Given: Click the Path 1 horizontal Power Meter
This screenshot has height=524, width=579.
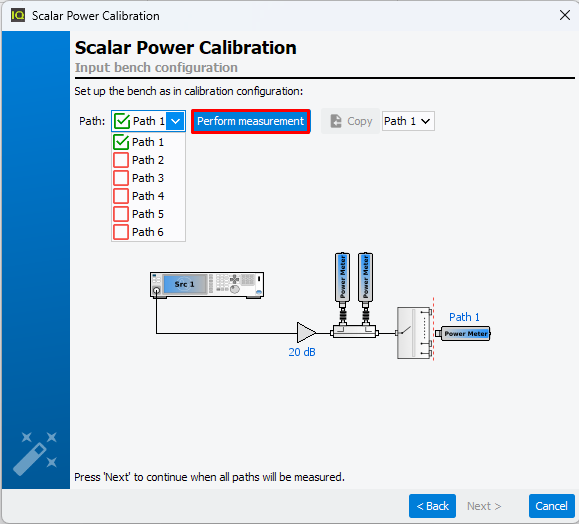Looking at the screenshot, I should click(x=463, y=333).
